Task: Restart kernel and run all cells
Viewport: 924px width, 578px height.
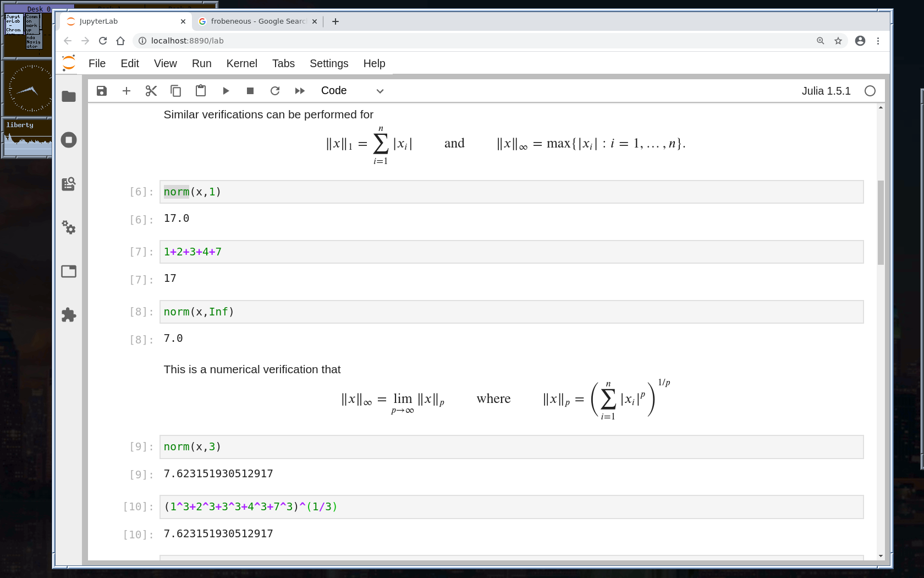Action: point(300,91)
